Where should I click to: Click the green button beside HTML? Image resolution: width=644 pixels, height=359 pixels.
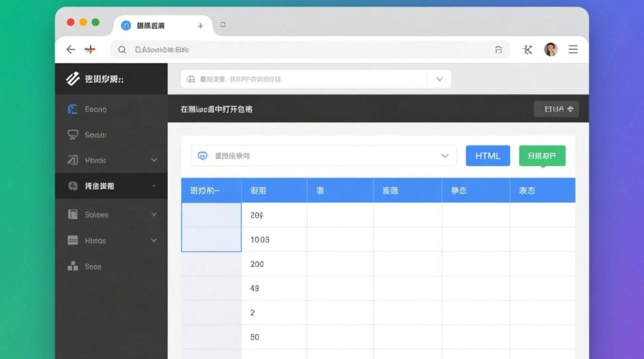coord(542,156)
